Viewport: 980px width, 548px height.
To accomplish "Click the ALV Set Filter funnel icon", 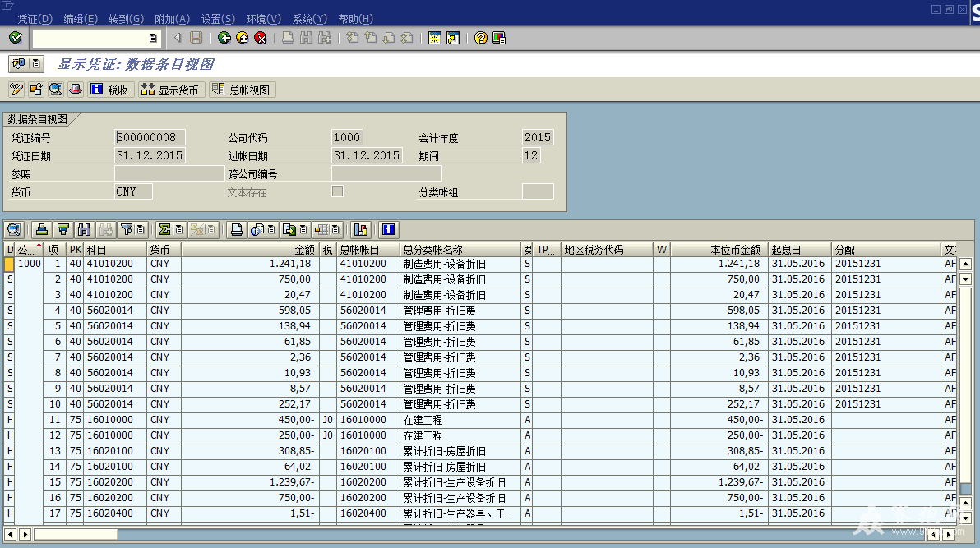I will tap(127, 230).
